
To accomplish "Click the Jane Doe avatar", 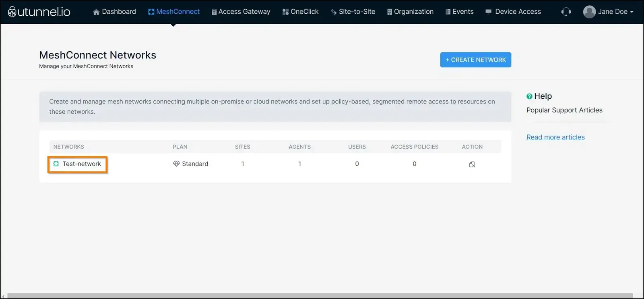I will tap(589, 12).
